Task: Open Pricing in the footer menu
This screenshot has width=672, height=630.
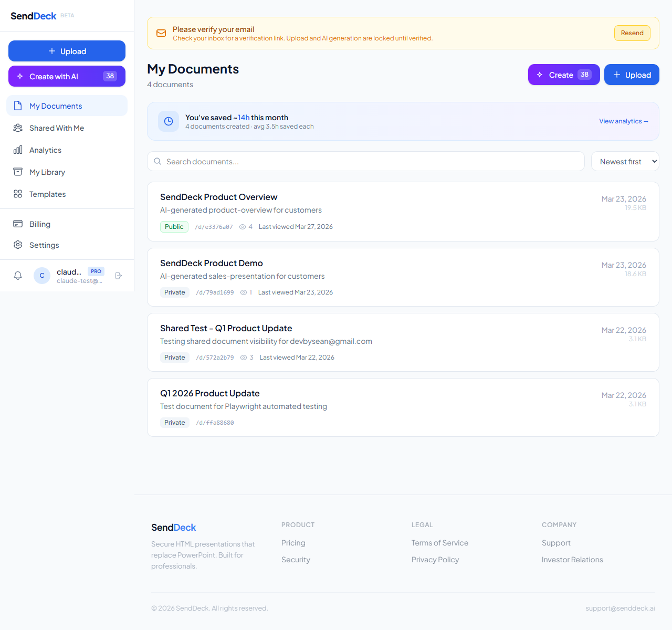Action: point(293,542)
